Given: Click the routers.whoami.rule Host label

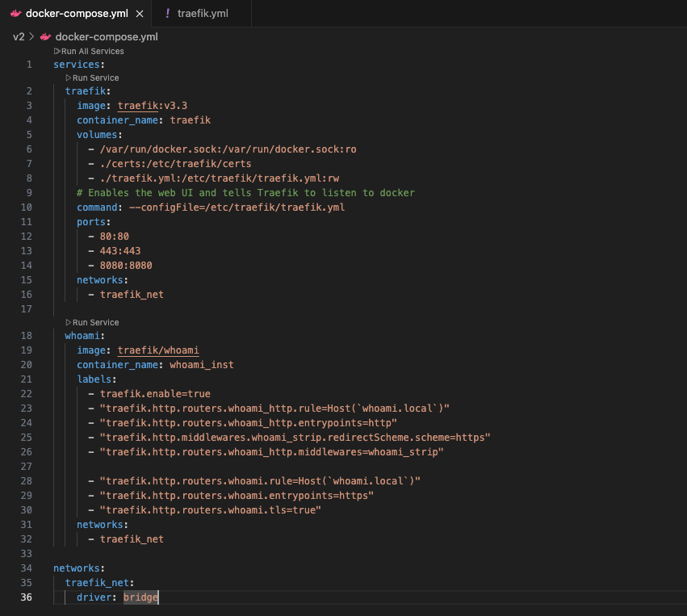Looking at the screenshot, I should click(260, 481).
